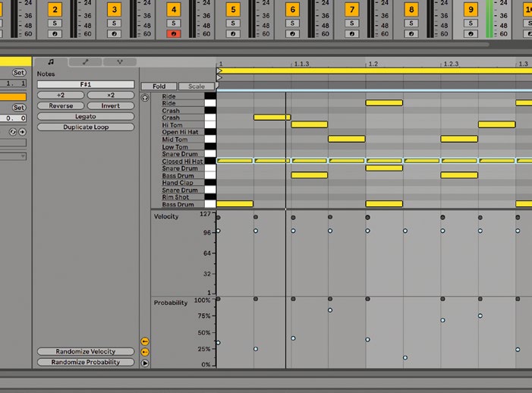Click Randomize Probability button

(86, 362)
